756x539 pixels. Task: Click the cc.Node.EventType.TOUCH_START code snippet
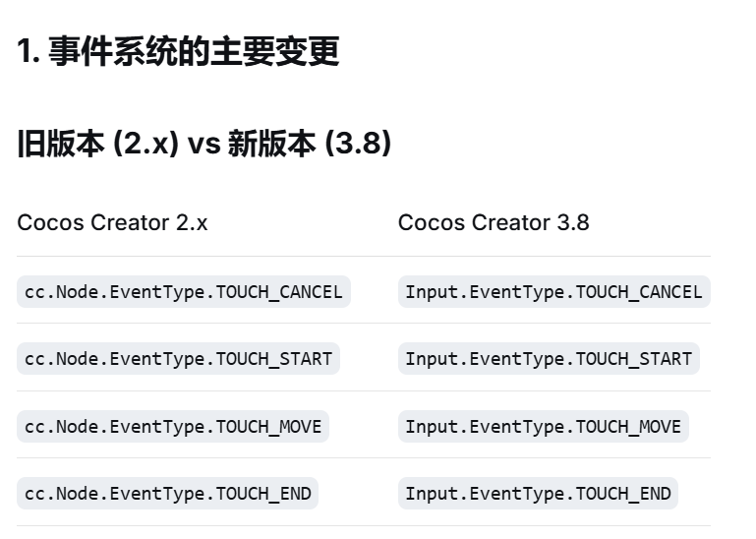pyautogui.click(x=178, y=359)
